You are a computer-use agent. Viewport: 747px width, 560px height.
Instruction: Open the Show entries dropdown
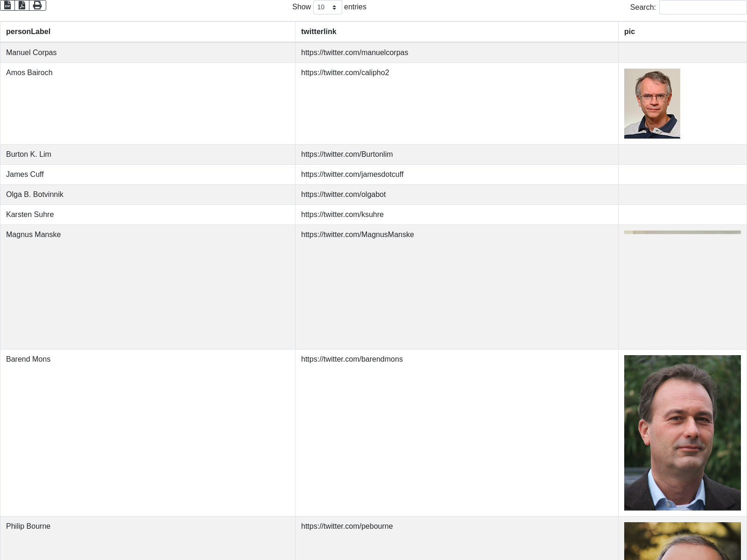[x=327, y=7]
